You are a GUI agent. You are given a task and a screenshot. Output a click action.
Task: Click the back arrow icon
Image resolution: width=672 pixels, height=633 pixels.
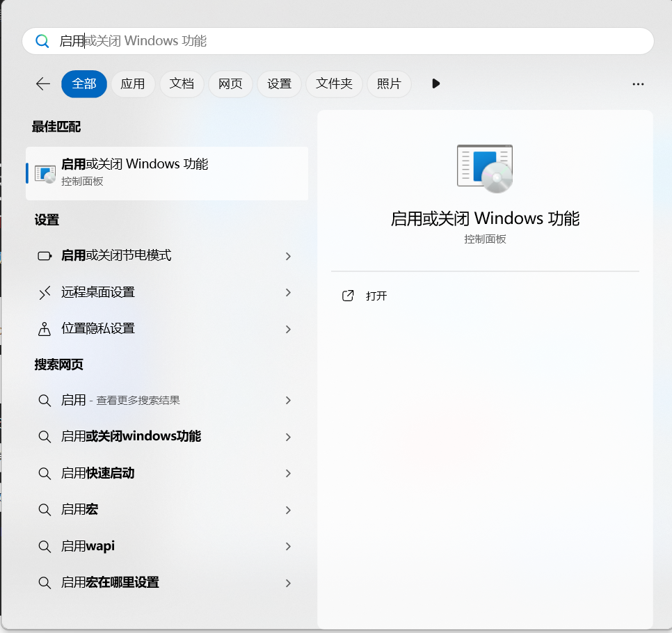point(43,83)
